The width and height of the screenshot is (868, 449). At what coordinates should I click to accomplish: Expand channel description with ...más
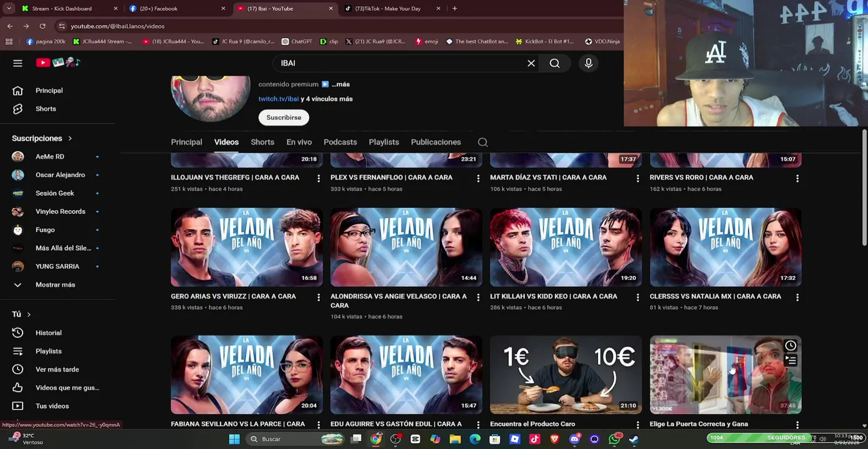pyautogui.click(x=340, y=84)
